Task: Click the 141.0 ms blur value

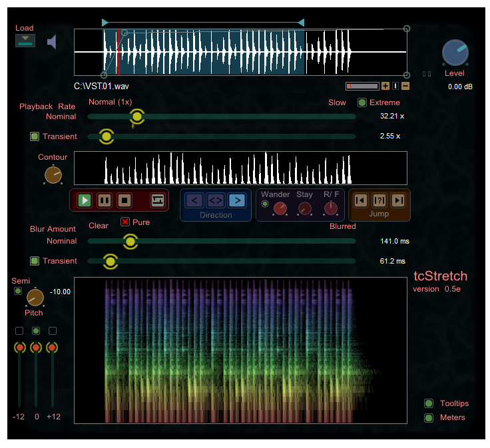Action: (395, 241)
